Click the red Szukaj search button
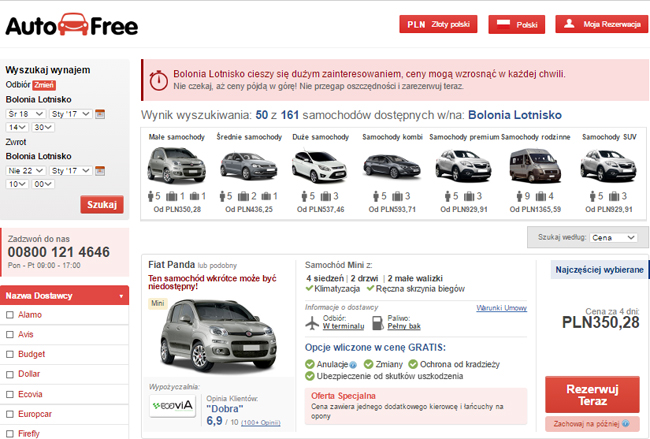 point(102,204)
